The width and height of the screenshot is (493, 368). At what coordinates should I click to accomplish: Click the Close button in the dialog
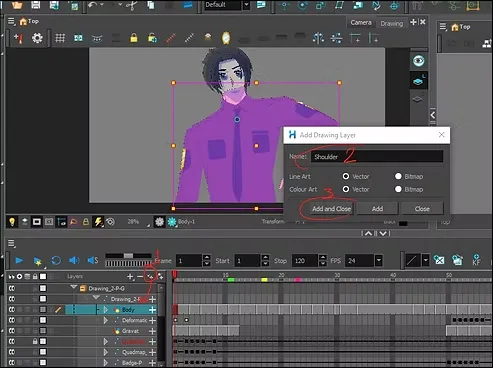[422, 209]
